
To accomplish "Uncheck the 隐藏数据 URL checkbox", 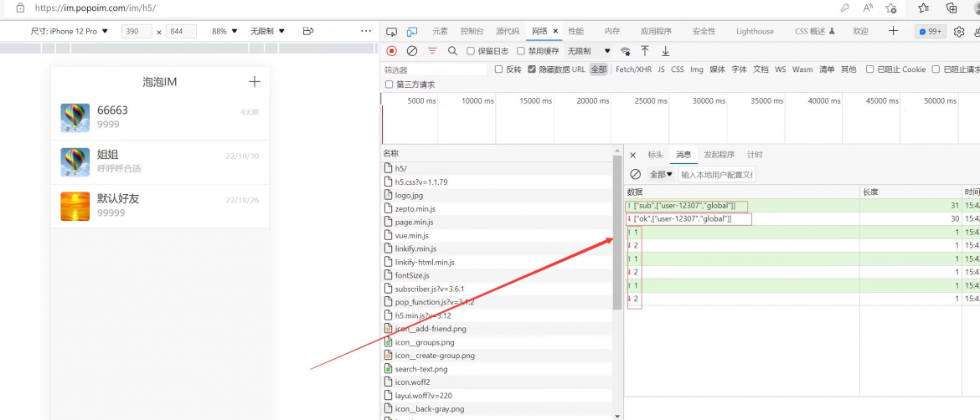I will point(532,69).
